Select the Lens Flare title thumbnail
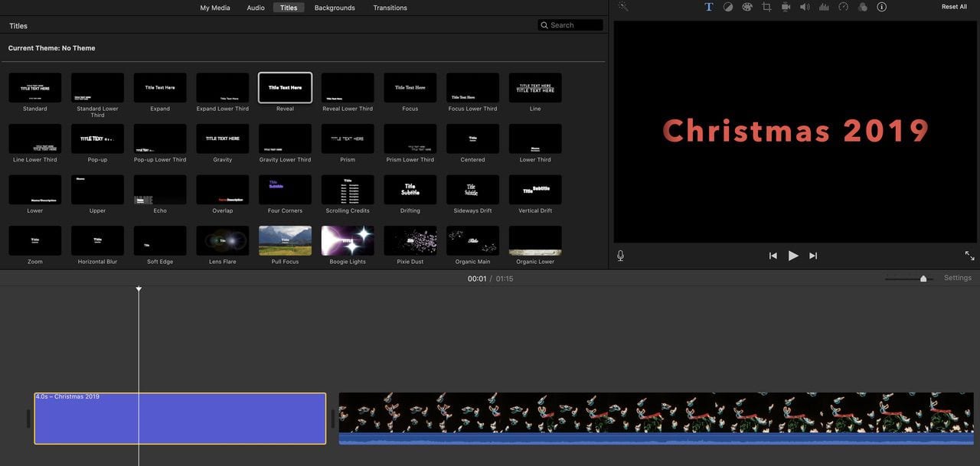This screenshot has width=980, height=466. click(x=223, y=241)
